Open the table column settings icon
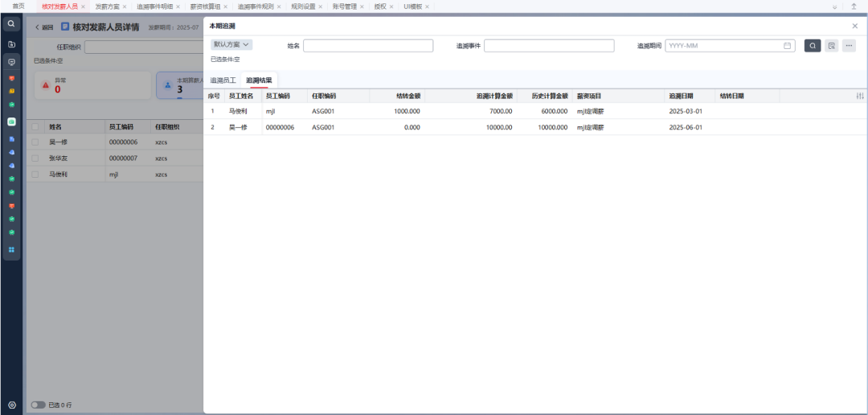This screenshot has width=868, height=415. click(860, 97)
